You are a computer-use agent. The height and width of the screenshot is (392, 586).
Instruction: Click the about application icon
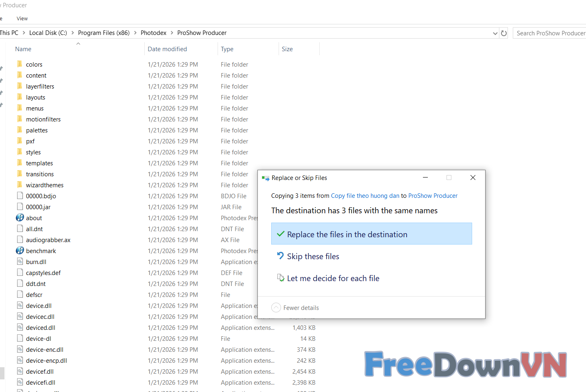(x=20, y=218)
